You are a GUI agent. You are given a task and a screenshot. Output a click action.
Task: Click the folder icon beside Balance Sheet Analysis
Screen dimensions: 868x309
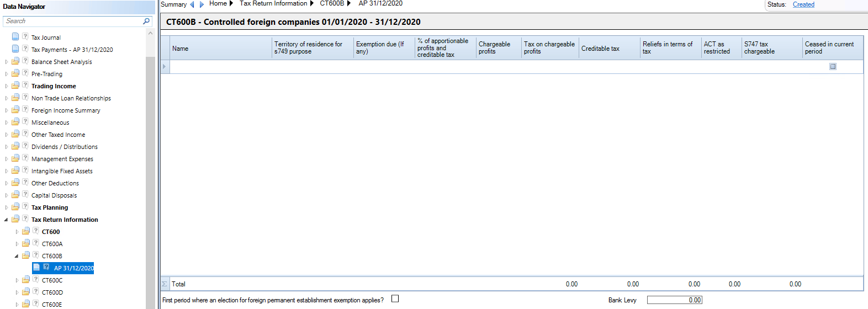(15, 61)
